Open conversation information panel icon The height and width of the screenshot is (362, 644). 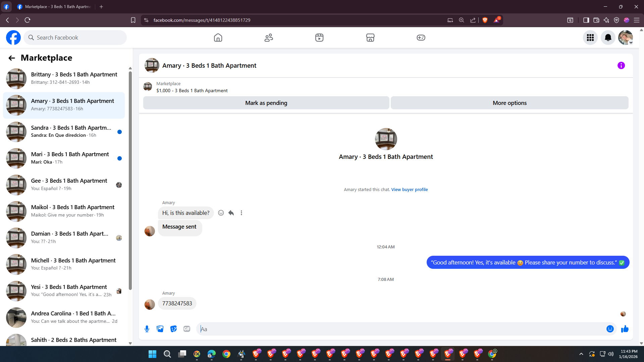(x=621, y=65)
